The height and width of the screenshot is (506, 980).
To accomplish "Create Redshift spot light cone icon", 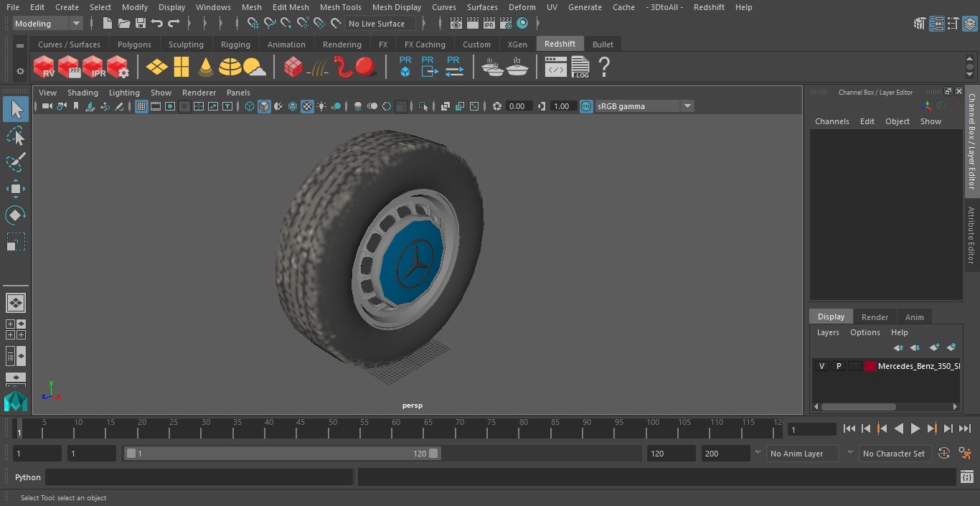I will [206, 67].
